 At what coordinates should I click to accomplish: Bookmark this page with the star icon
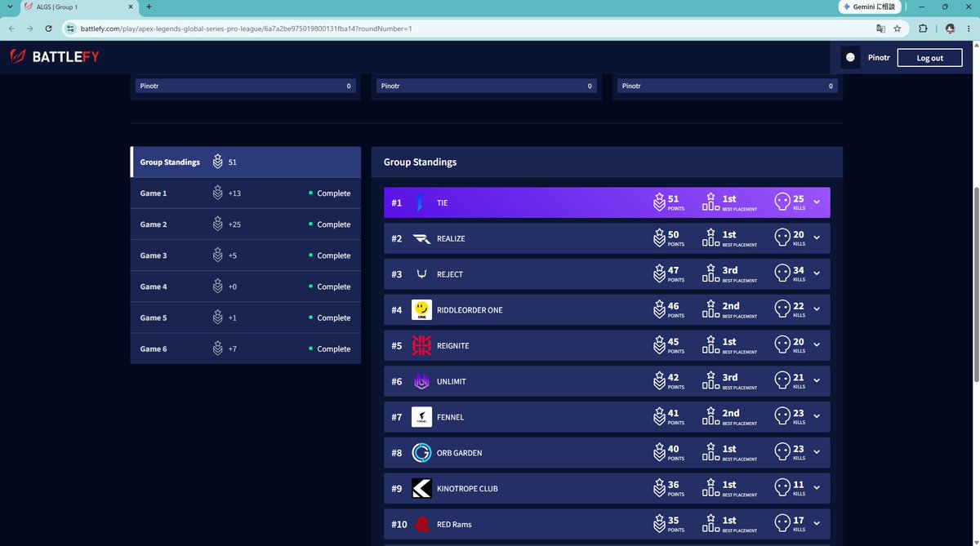pyautogui.click(x=897, y=29)
